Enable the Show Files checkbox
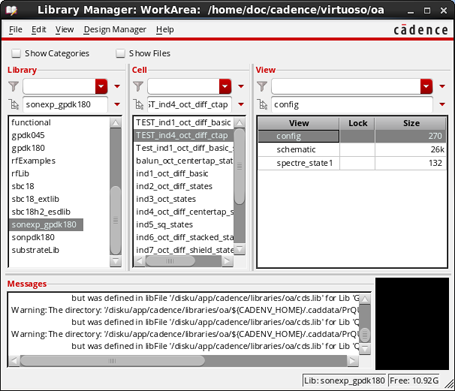455x391 pixels. pos(120,53)
